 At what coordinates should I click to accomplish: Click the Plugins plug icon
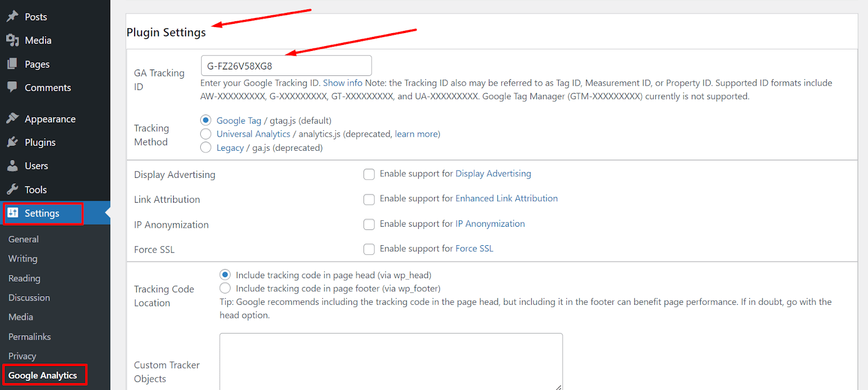pos(12,142)
